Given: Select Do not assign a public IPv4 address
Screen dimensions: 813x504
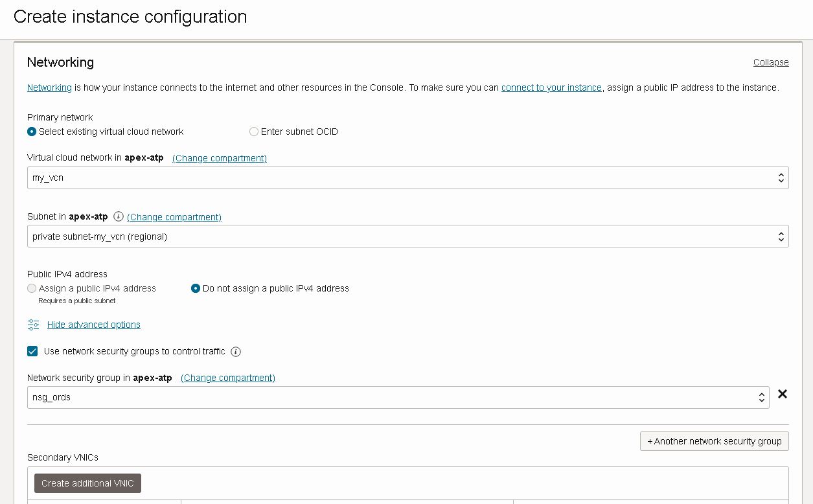Looking at the screenshot, I should (x=196, y=288).
